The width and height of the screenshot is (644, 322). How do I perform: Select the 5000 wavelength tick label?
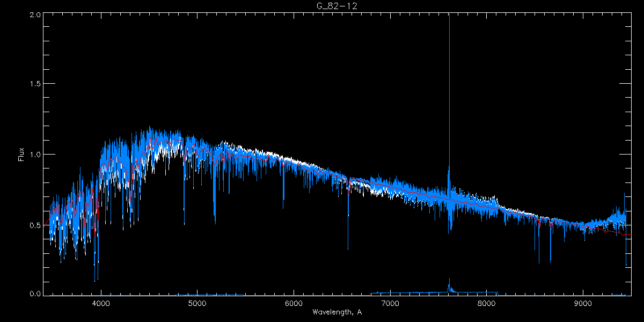click(x=197, y=303)
